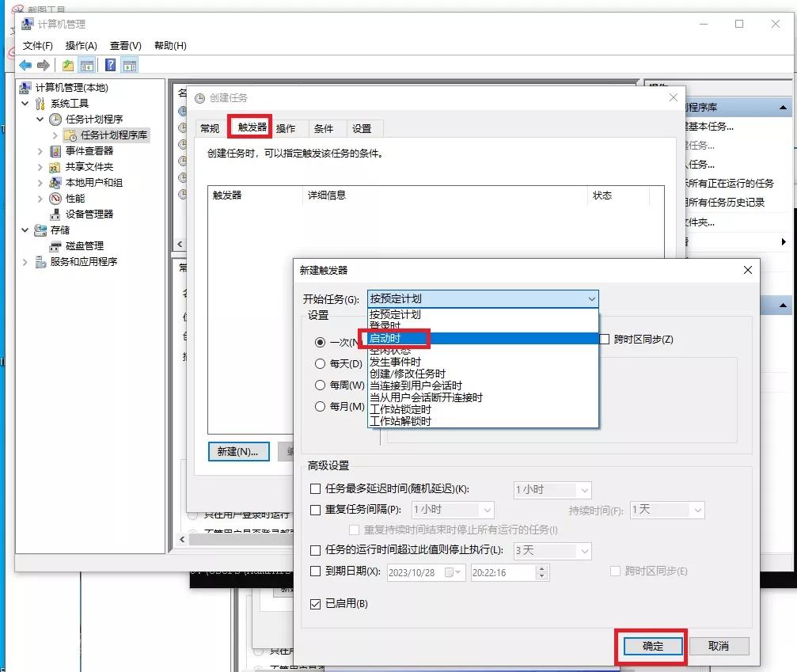The height and width of the screenshot is (672, 797).
Task: Increase the expiration time with the up stepper
Action: 541,568
